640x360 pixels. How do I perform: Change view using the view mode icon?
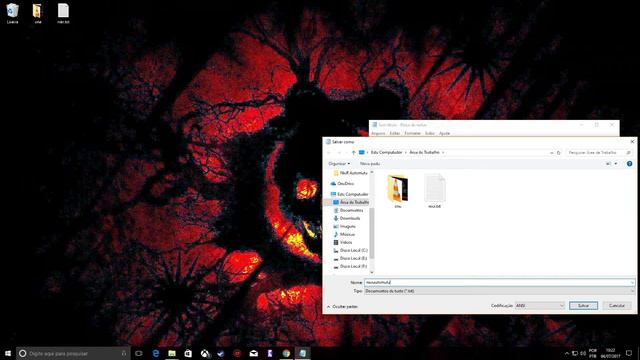[x=608, y=164]
